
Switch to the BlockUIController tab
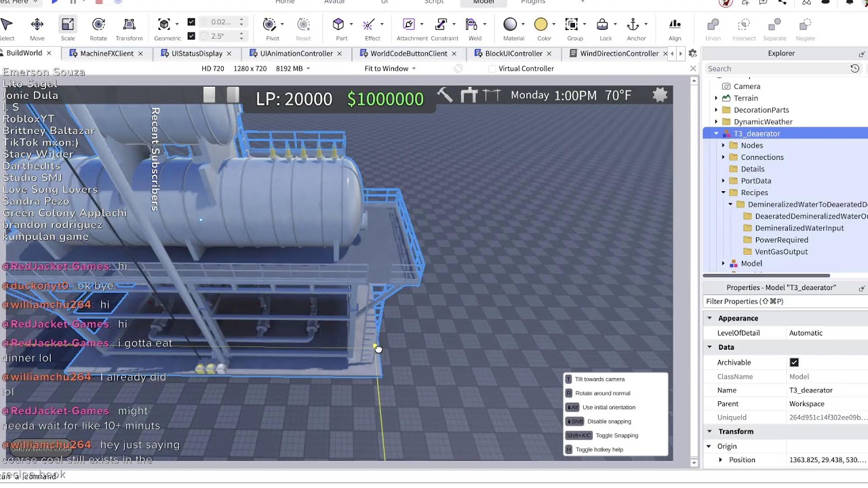point(513,54)
